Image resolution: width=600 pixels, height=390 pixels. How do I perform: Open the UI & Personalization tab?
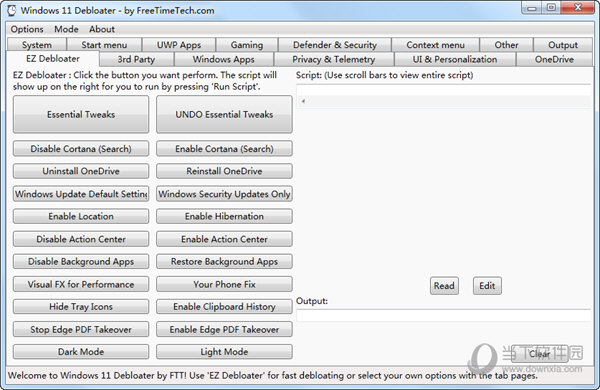(x=455, y=59)
